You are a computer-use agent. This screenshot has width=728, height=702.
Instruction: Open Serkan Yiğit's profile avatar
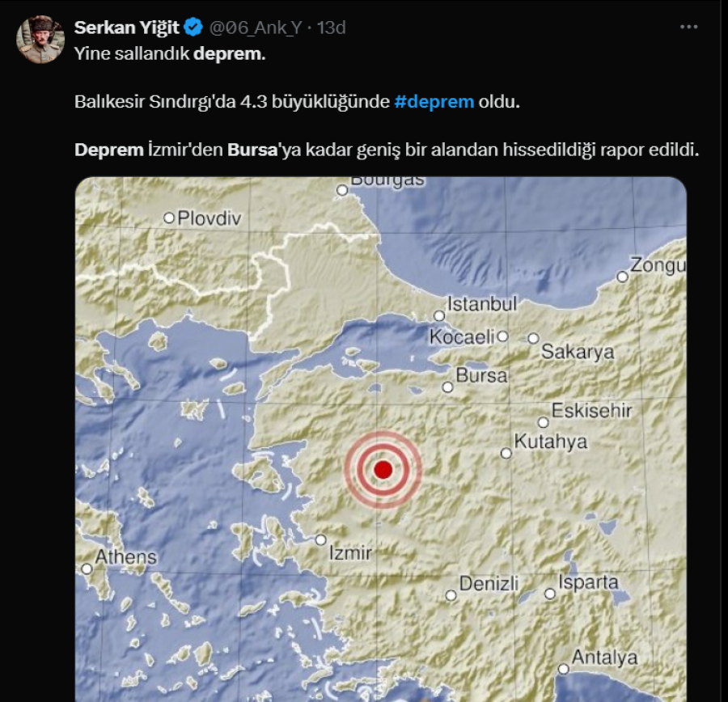[x=40, y=40]
